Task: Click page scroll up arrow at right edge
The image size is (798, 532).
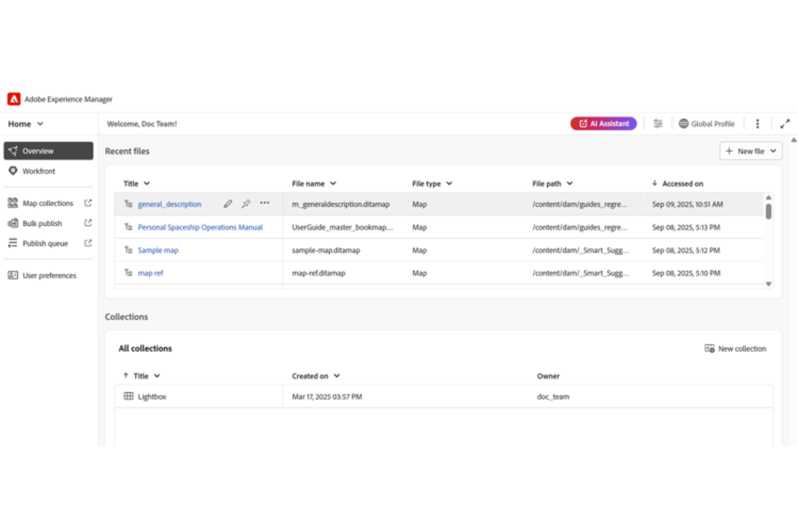Action: pyautogui.click(x=794, y=140)
